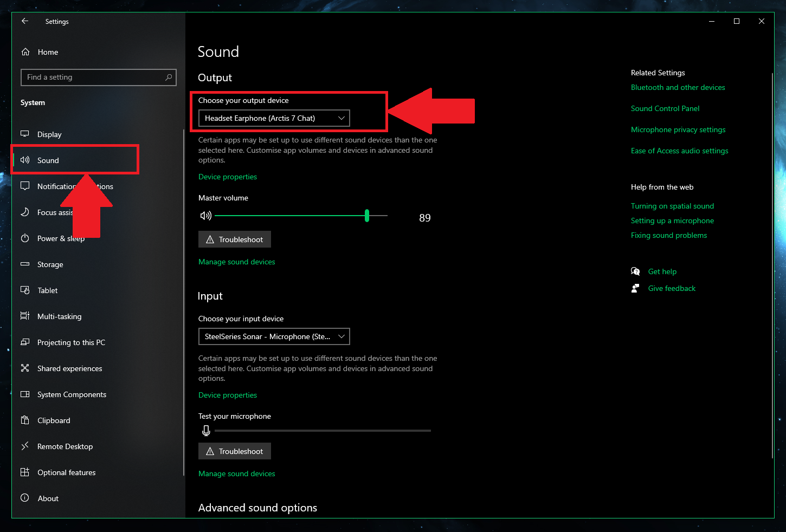This screenshot has height=532, width=786.
Task: Open Multi-tasking settings page
Action: tap(59, 316)
